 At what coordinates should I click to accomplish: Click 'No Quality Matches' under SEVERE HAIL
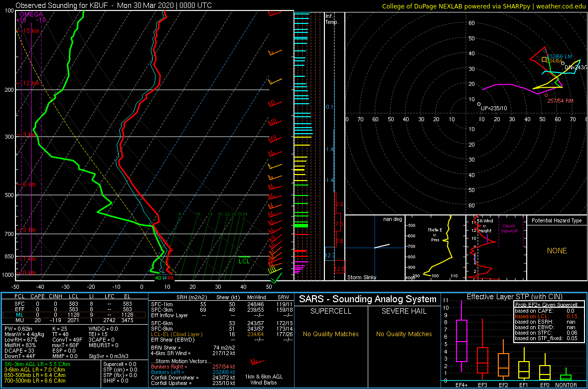click(x=404, y=334)
